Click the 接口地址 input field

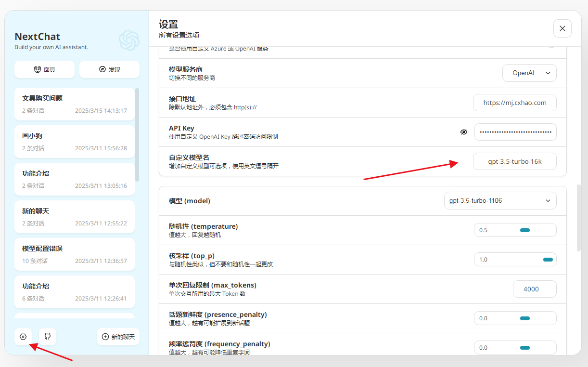[x=515, y=103]
